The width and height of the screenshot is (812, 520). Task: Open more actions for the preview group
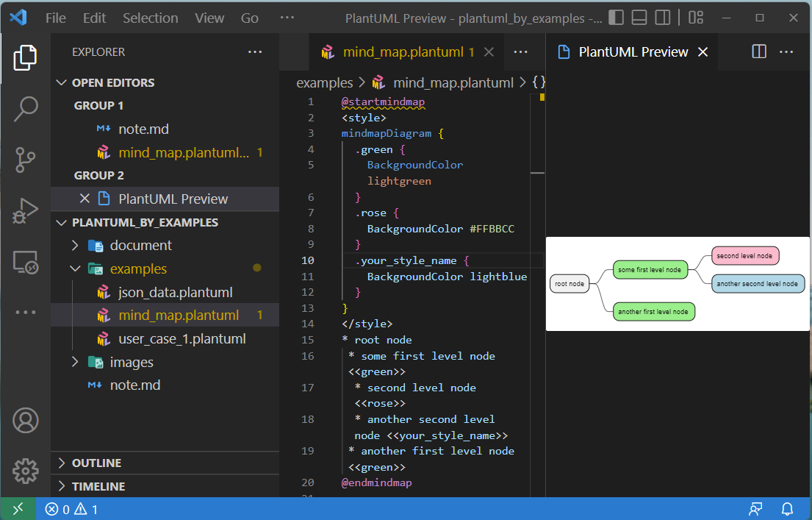coord(786,51)
